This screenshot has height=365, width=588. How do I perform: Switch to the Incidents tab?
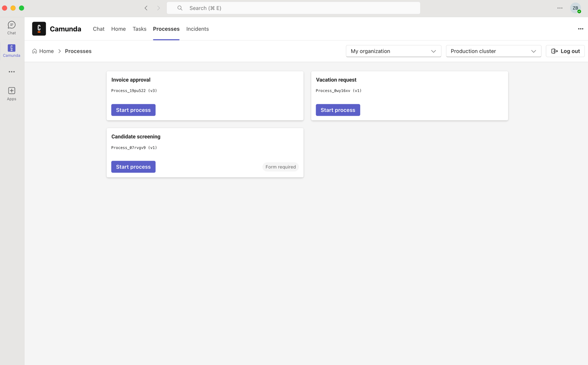[197, 29]
